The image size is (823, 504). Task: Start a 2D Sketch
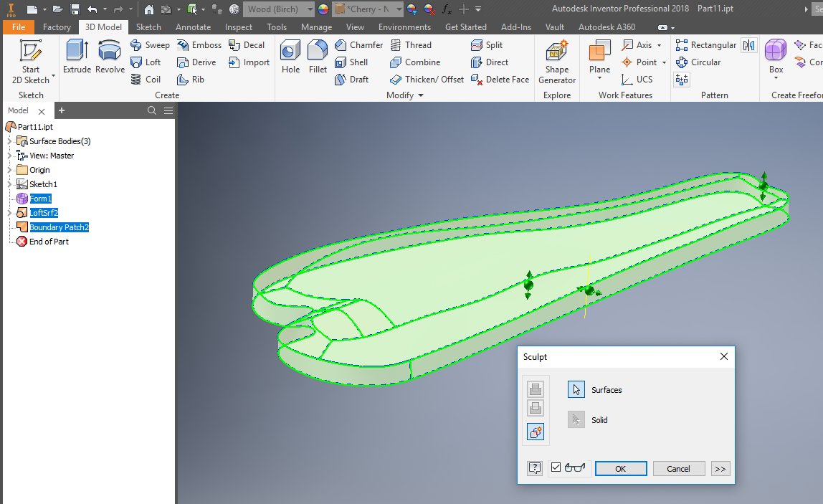pyautogui.click(x=30, y=62)
